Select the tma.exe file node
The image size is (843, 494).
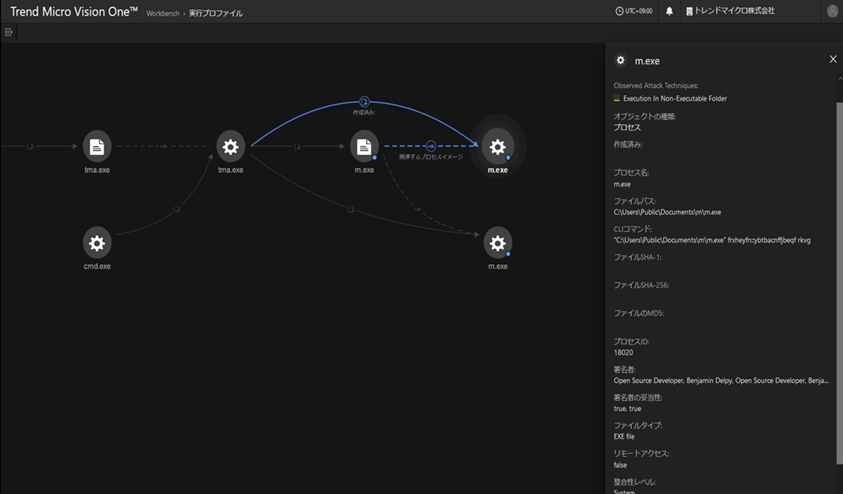tap(97, 146)
